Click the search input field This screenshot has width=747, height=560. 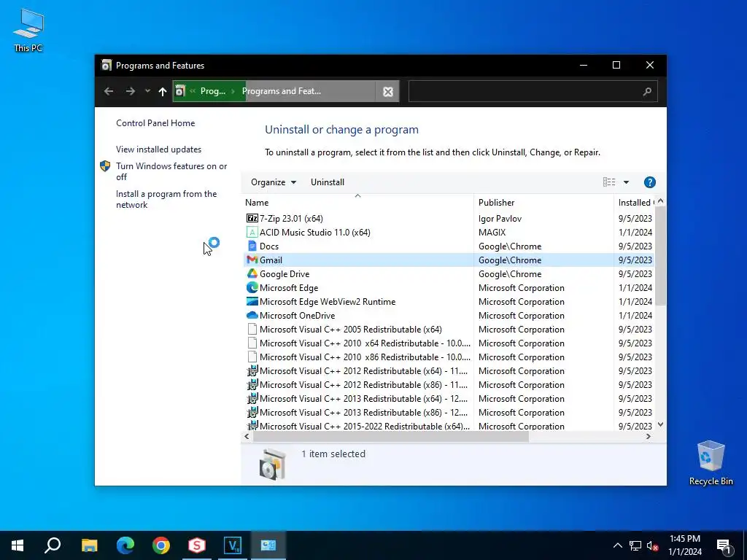point(533,91)
